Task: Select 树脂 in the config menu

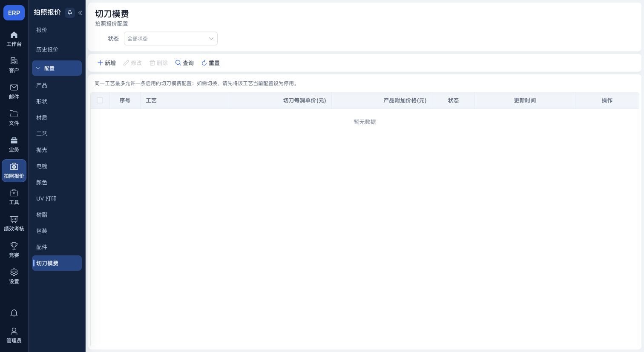Action: (57, 215)
